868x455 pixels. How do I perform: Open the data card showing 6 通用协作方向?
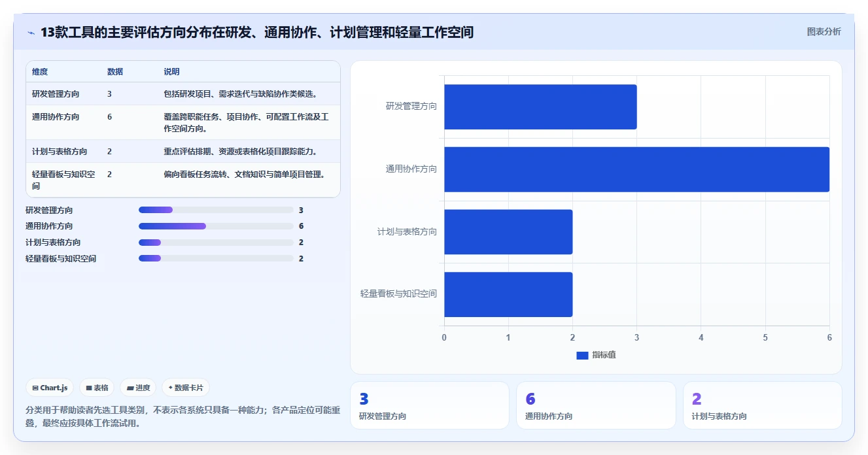click(x=596, y=405)
